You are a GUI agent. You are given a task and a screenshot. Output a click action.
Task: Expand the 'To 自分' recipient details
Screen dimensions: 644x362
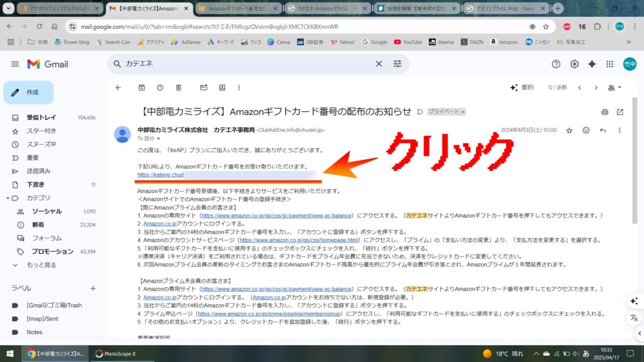click(x=158, y=139)
